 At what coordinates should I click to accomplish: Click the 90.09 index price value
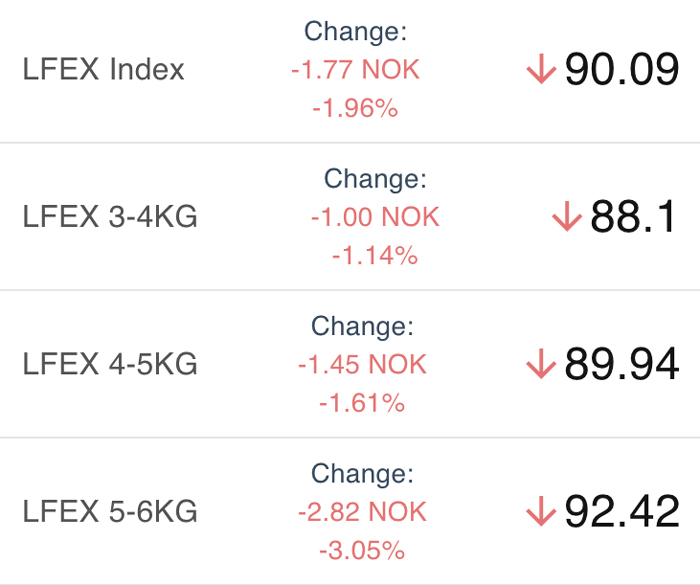(x=622, y=69)
